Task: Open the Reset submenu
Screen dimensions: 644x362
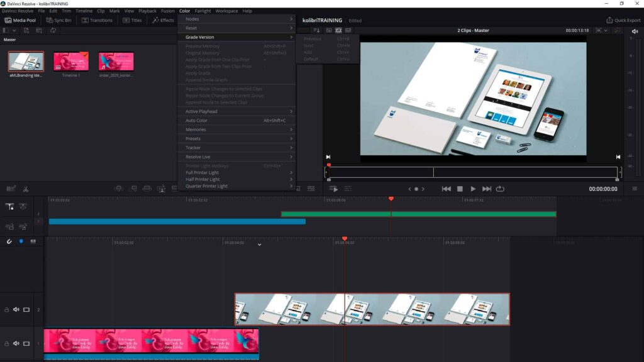Action: [236, 28]
